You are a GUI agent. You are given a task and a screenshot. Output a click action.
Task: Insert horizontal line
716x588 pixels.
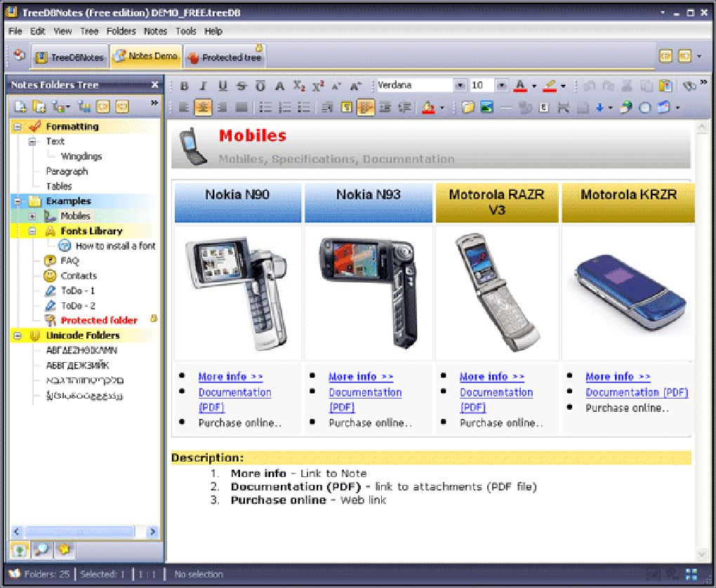tap(506, 108)
